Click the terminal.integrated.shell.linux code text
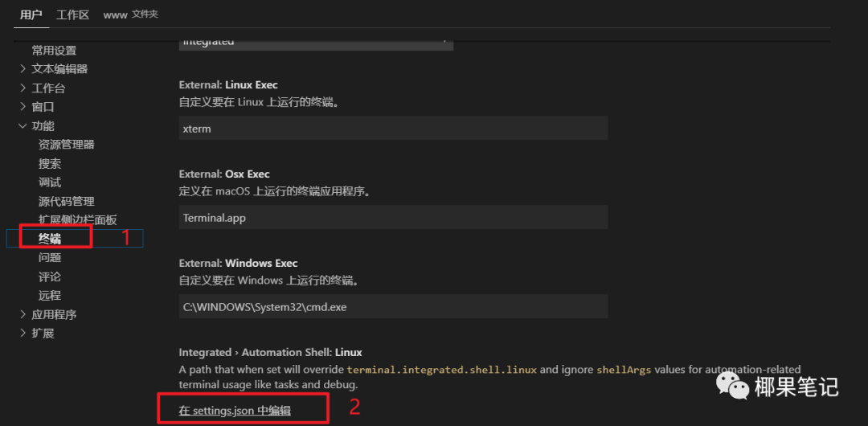The image size is (868, 426). coord(442,370)
